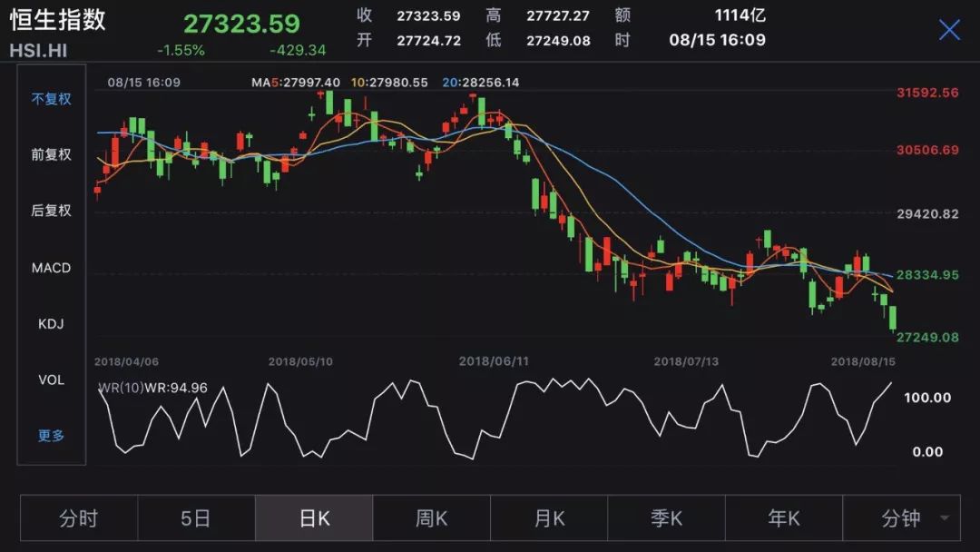Switch to the 分时 intraday tab

pyautogui.click(x=78, y=517)
